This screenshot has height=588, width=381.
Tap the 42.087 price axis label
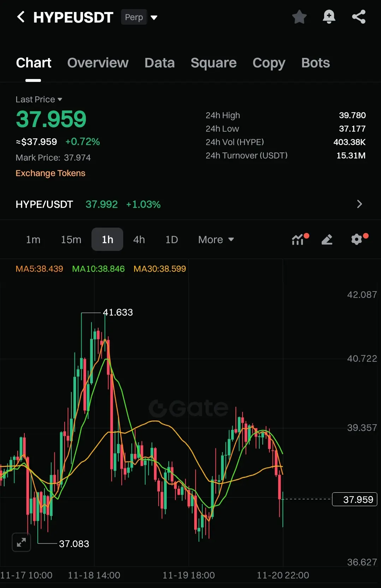click(x=362, y=295)
